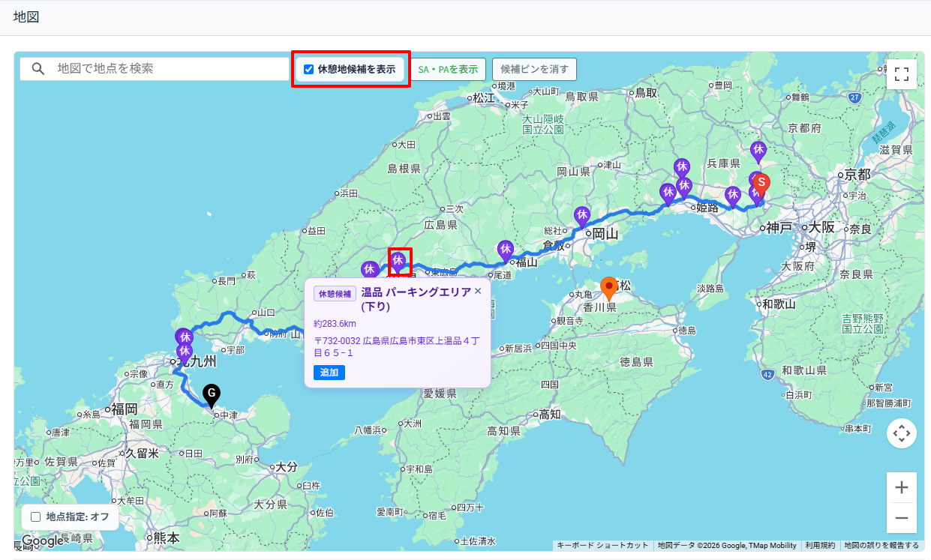Select the rest pin directly above 北九州 label

(185, 353)
